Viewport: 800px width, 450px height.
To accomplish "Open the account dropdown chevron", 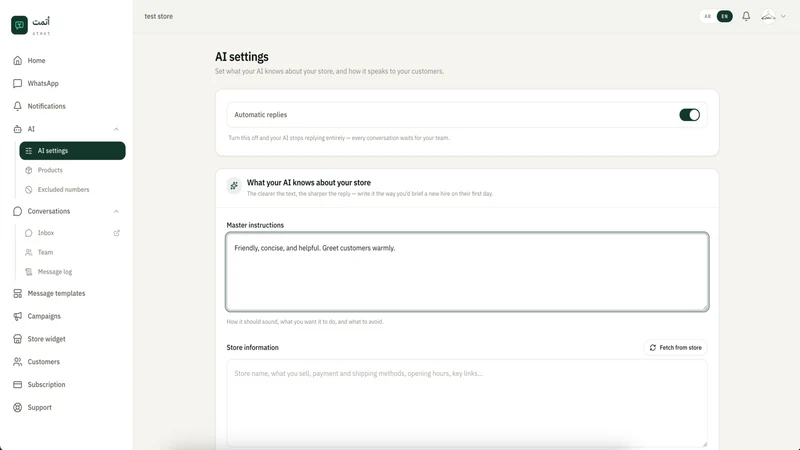I will coord(783,16).
